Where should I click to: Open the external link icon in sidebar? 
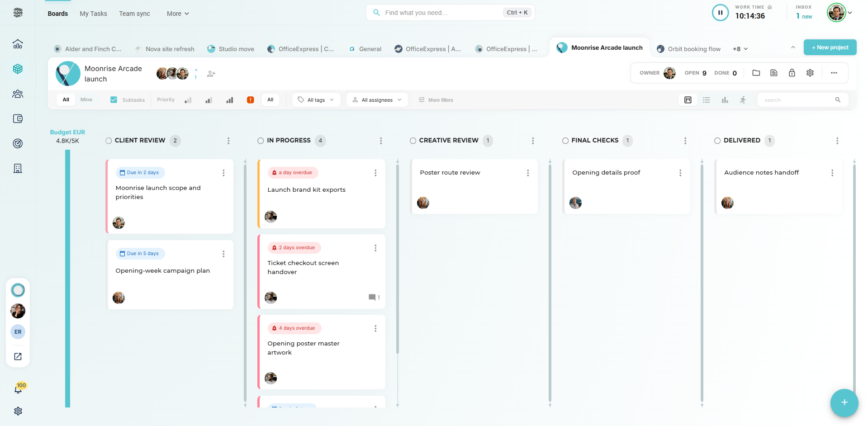pos(18,356)
